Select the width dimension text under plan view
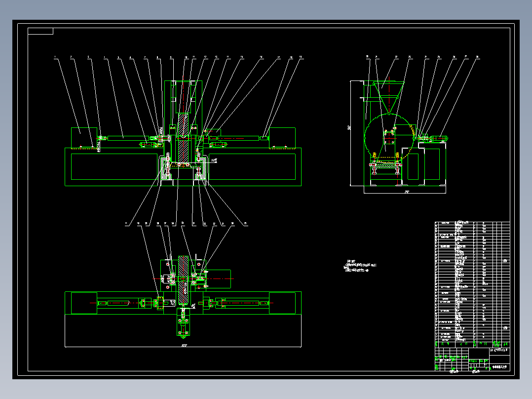 184,346
